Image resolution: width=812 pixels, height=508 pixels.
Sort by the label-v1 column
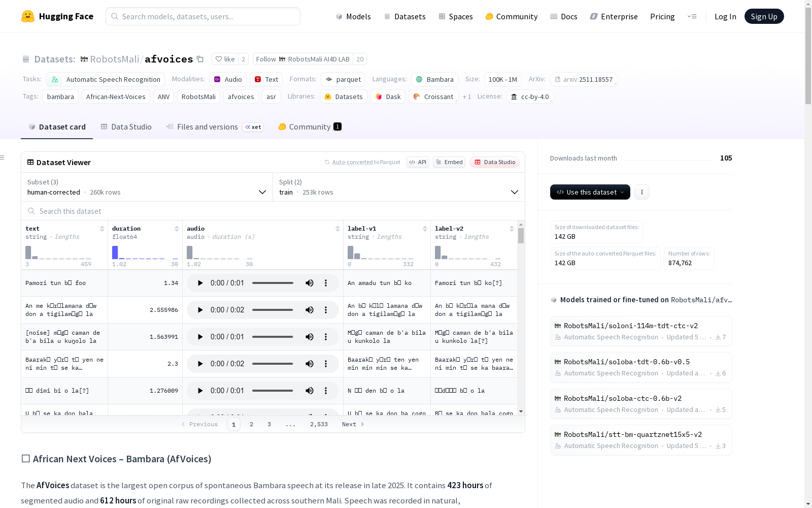(425, 229)
